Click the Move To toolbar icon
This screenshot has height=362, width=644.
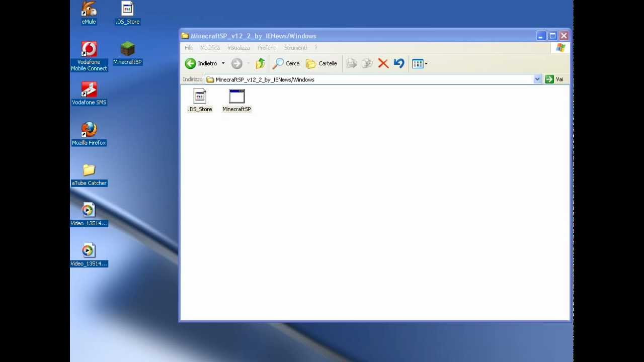tap(352, 63)
